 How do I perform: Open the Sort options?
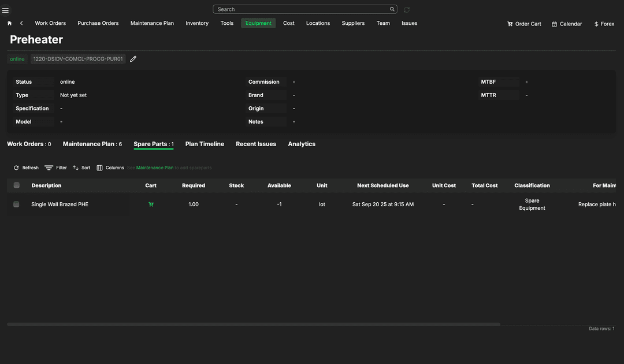tap(81, 168)
